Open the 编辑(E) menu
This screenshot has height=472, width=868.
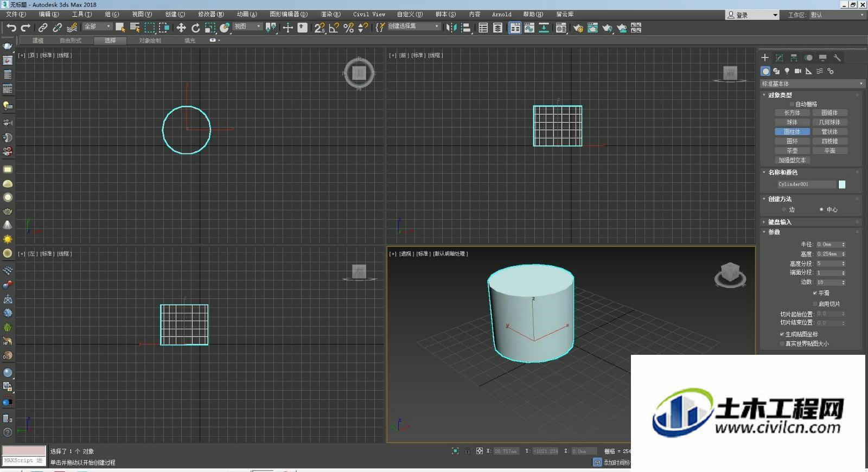click(x=49, y=14)
